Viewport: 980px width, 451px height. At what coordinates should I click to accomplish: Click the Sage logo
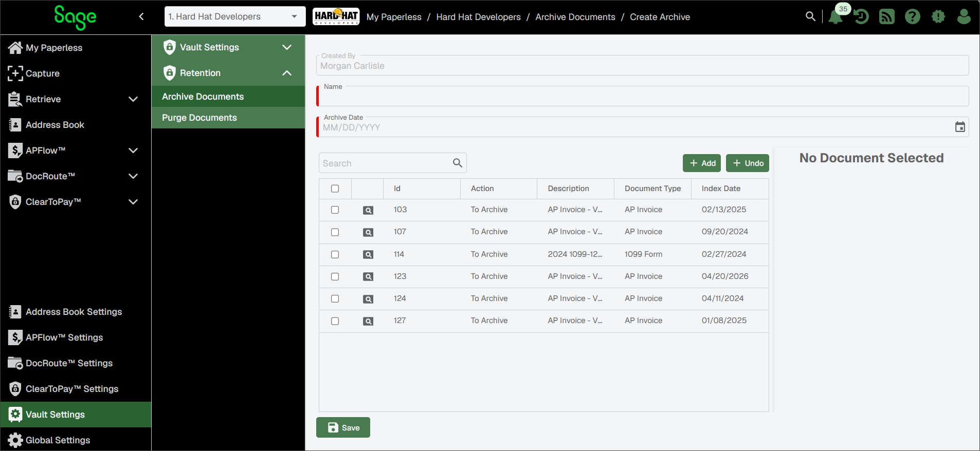tap(75, 17)
